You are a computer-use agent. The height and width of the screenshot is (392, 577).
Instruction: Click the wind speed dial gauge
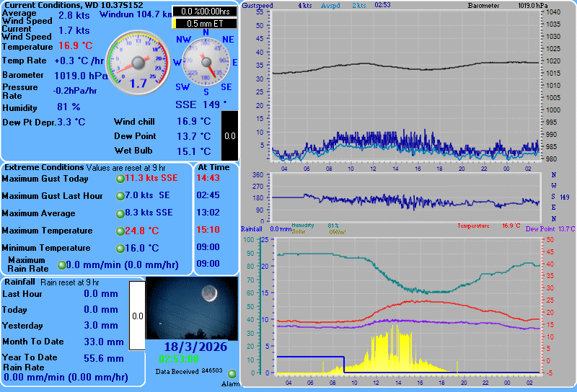click(x=137, y=63)
